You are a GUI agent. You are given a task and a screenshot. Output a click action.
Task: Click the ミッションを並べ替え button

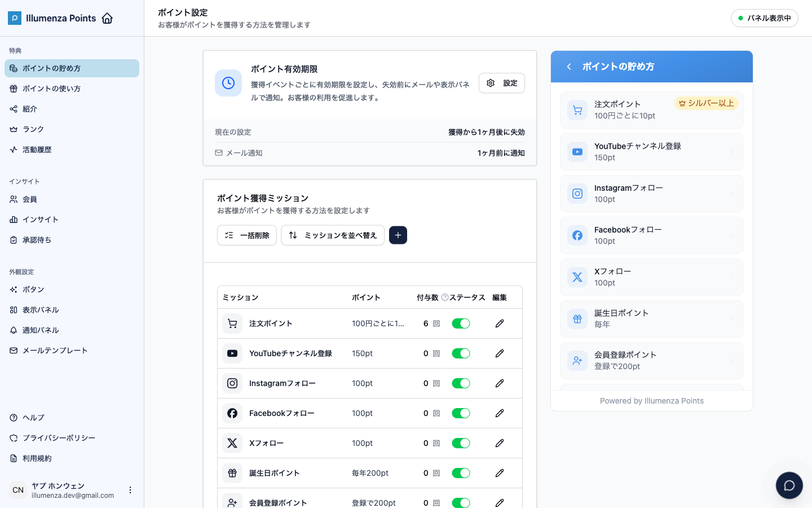click(333, 235)
